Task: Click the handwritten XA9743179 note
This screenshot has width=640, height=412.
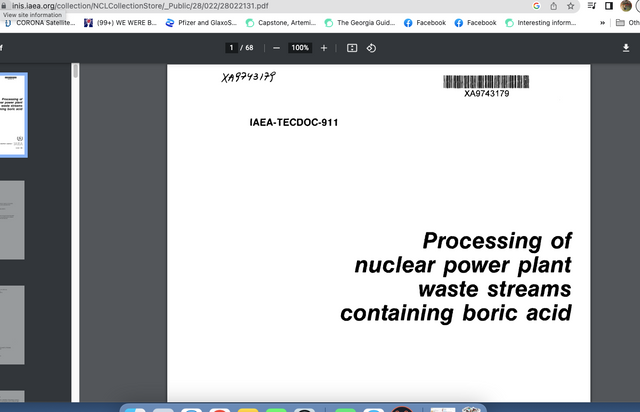Action: [249, 77]
